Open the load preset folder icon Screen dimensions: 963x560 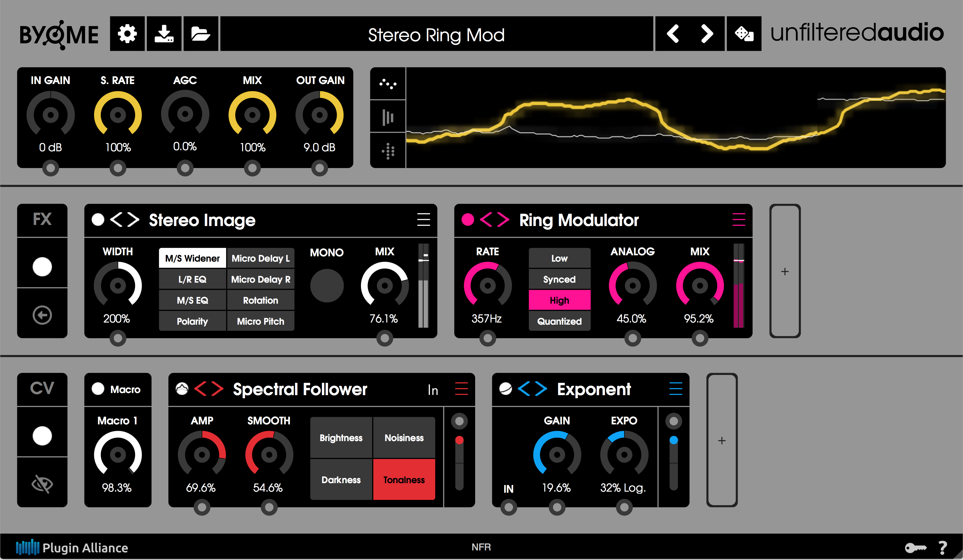click(x=201, y=34)
